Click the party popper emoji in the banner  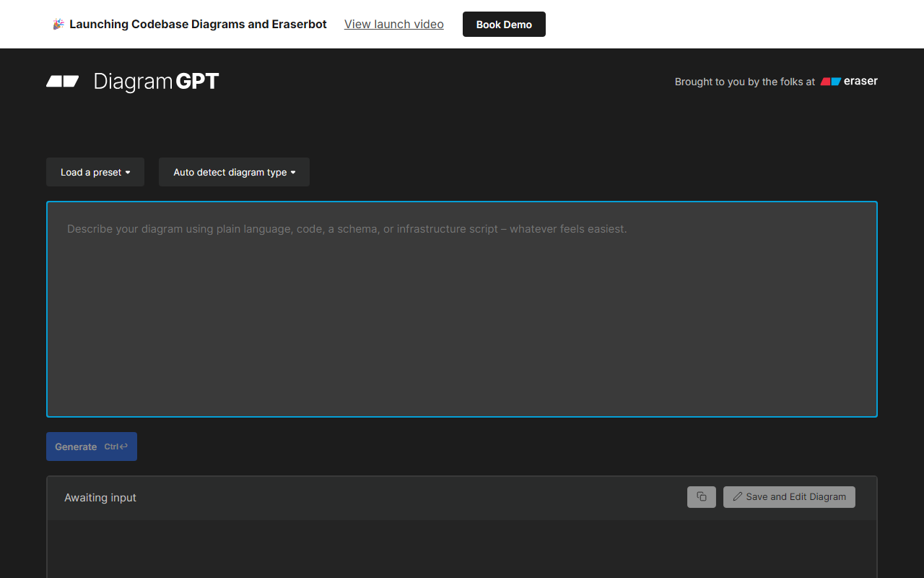pos(58,25)
